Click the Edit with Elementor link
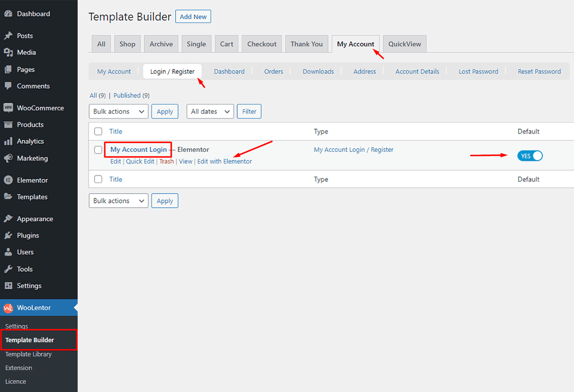Image resolution: width=574 pixels, height=392 pixels. (225, 161)
